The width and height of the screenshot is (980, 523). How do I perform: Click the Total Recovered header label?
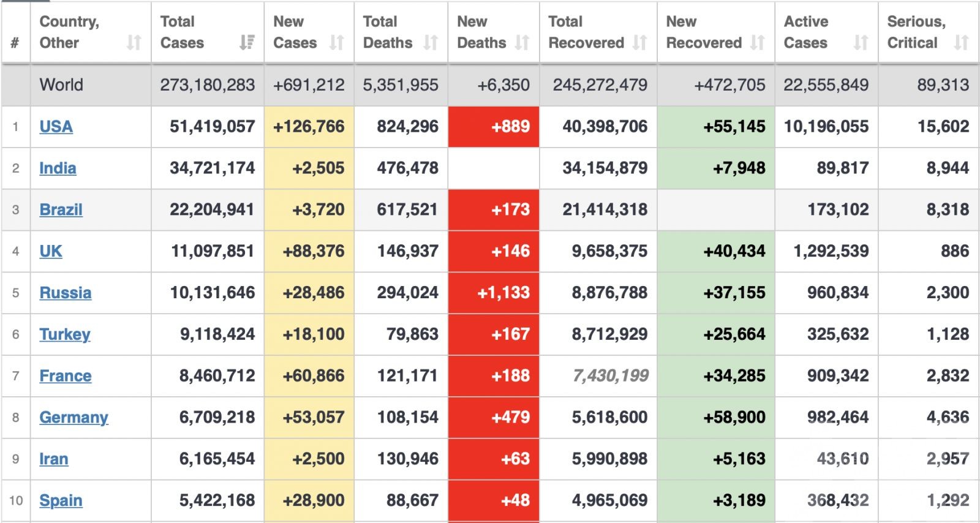coord(586,32)
